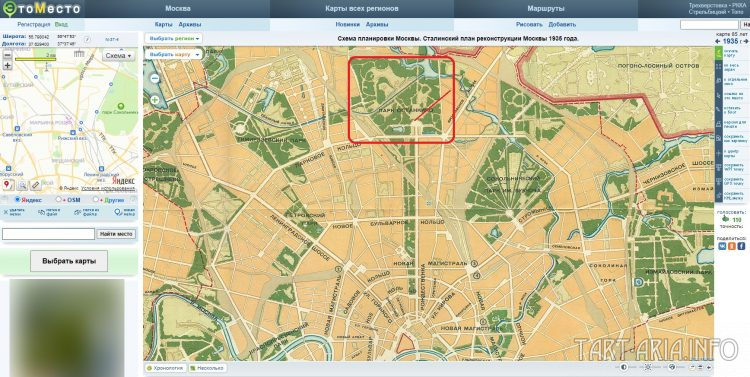
Task: Click the red placemark tool on minimap
Action: (x=8, y=185)
